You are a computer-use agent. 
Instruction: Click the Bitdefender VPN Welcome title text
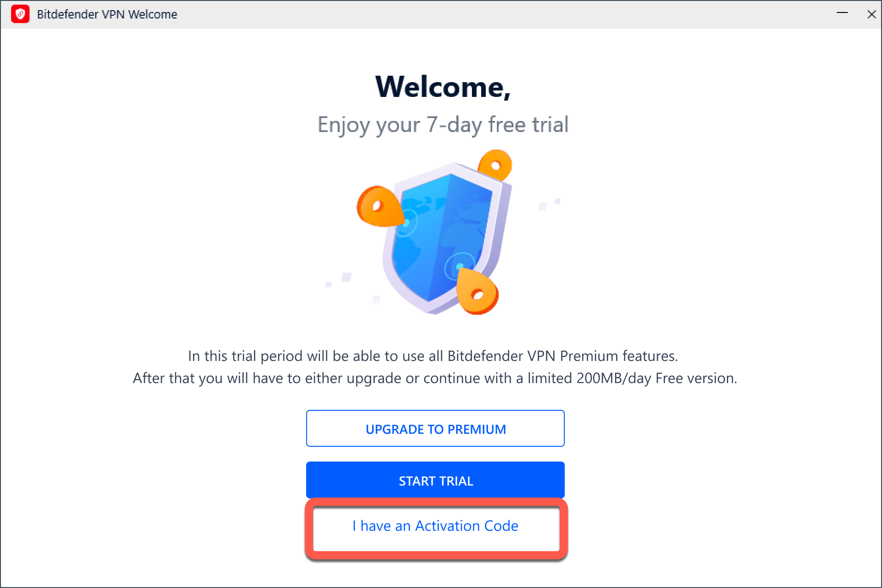point(107,14)
